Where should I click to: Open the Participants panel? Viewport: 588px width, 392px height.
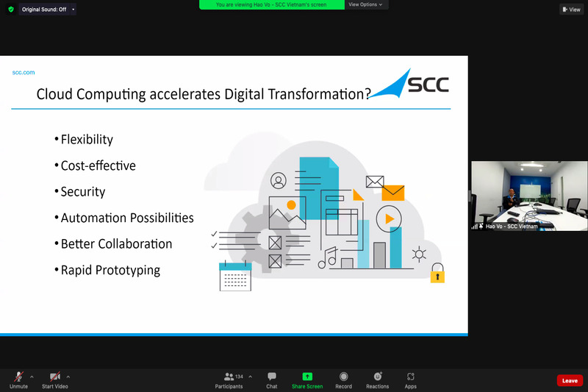[x=229, y=380]
